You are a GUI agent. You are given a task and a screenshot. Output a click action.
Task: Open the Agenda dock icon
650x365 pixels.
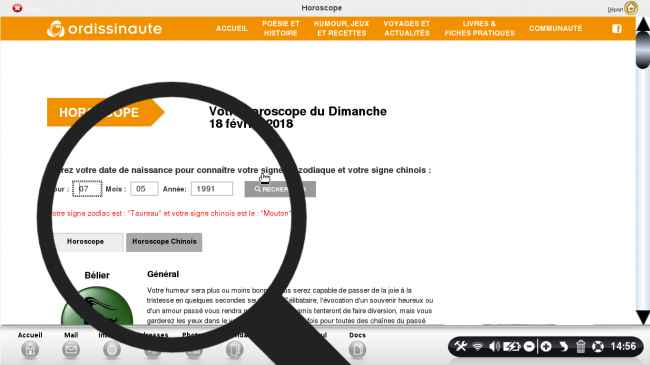235,350
